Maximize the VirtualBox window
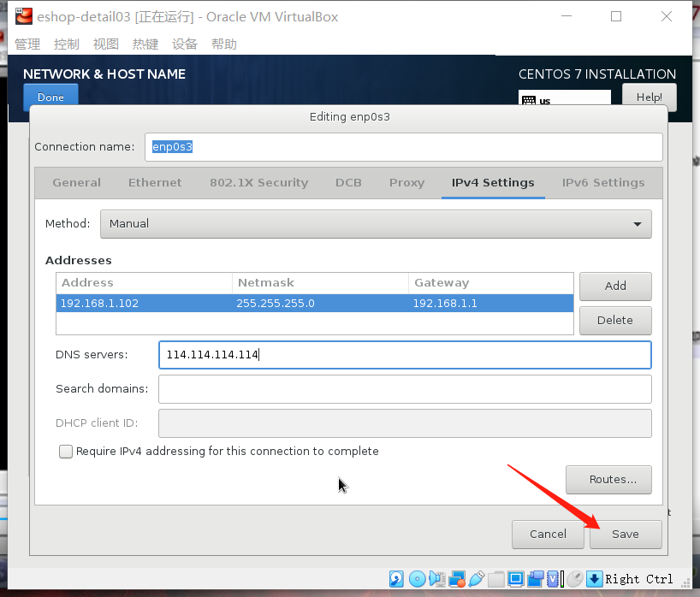The image size is (700, 597). [616, 16]
